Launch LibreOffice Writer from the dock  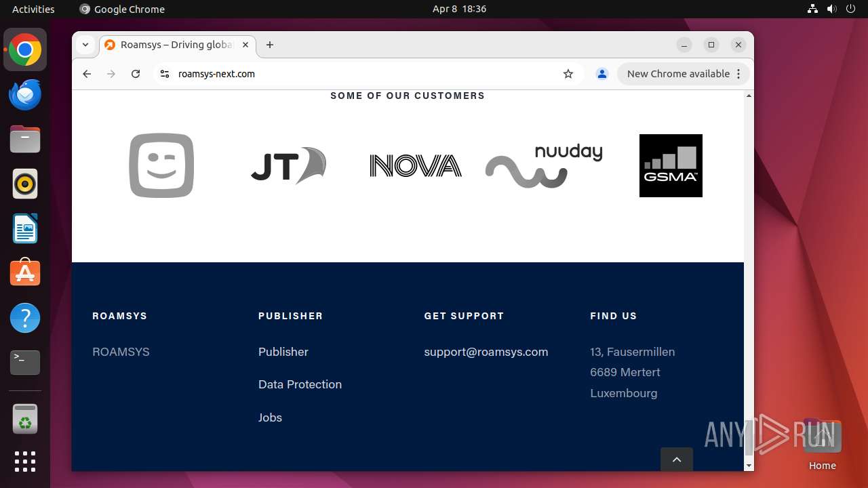coord(25,228)
